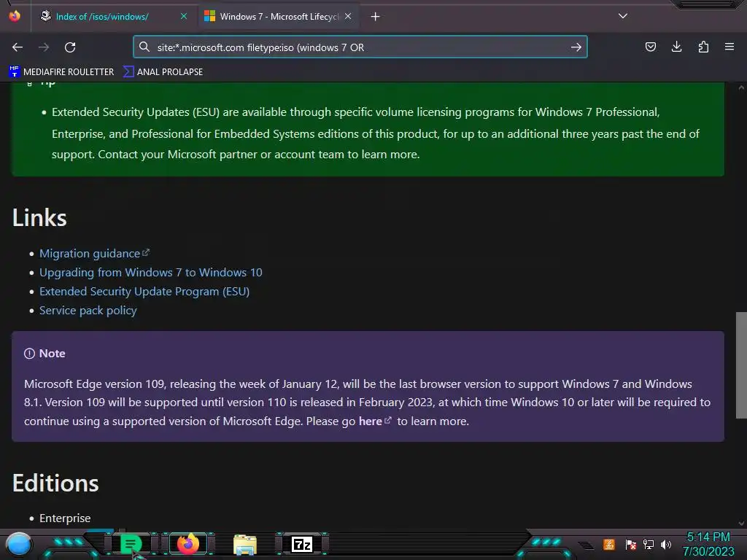
Task: Open the volume speaker tray icon
Action: [666, 544]
